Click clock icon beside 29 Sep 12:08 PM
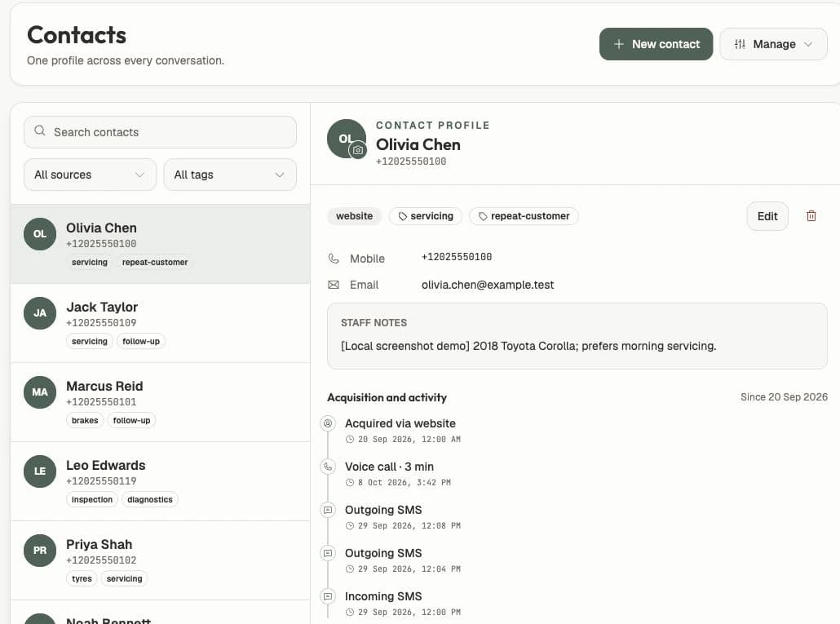Screen dimensions: 840x624 pyautogui.click(x=350, y=526)
